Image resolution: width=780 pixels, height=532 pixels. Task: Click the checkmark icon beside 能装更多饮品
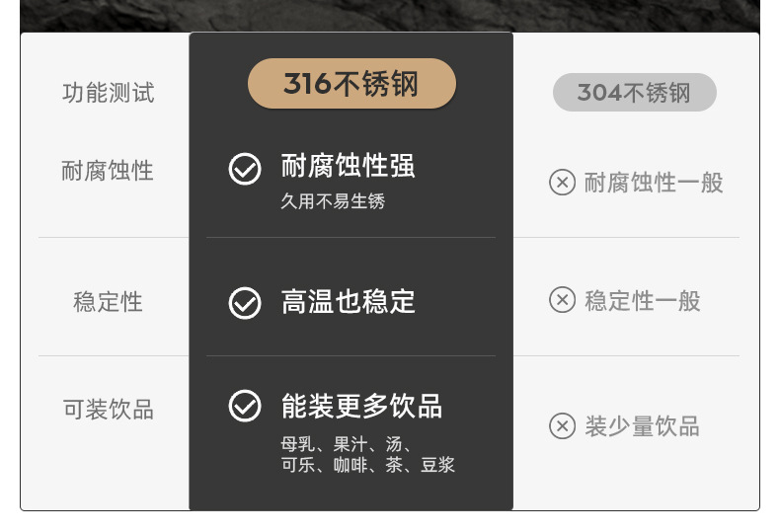(245, 406)
